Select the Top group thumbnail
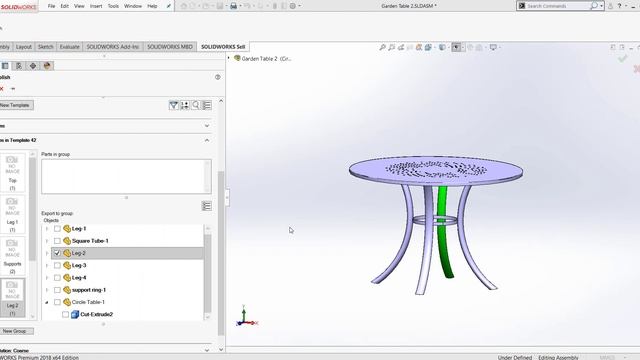Image resolution: width=640 pixels, height=360 pixels. pyautogui.click(x=12, y=173)
